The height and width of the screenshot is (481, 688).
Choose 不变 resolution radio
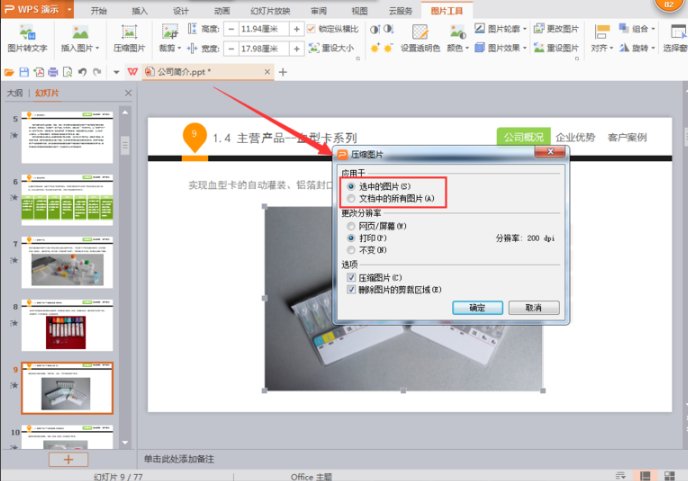[351, 250]
